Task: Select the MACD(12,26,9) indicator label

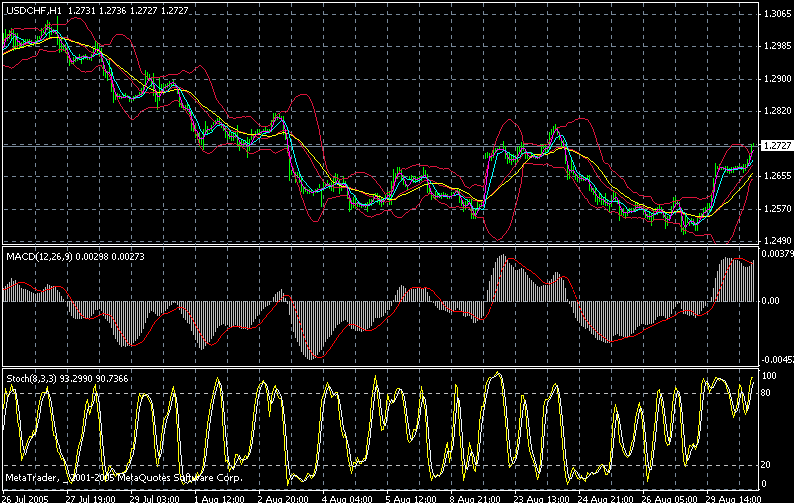Action: pos(40,257)
